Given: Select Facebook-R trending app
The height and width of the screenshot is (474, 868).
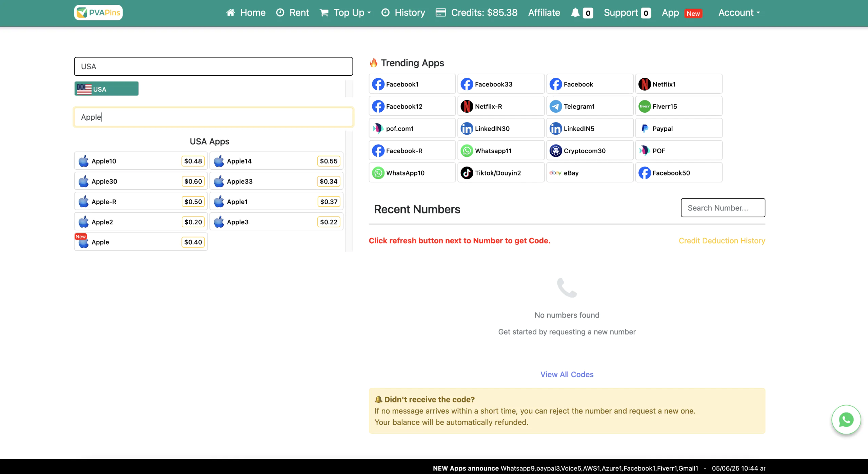Looking at the screenshot, I should tap(412, 150).
